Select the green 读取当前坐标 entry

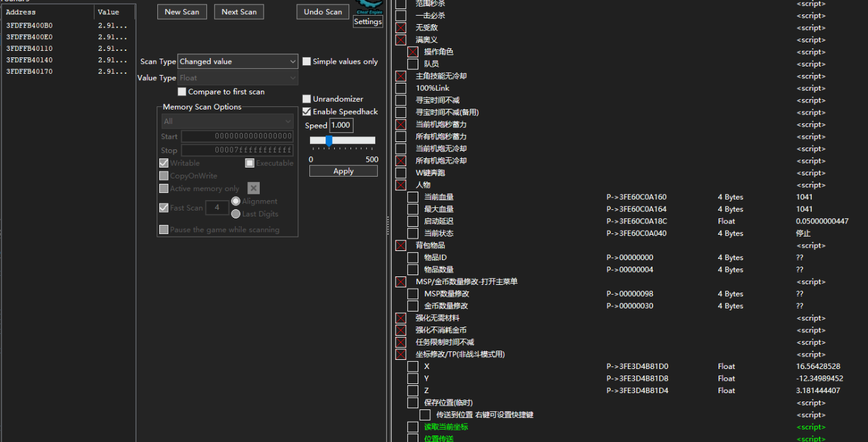tap(446, 427)
